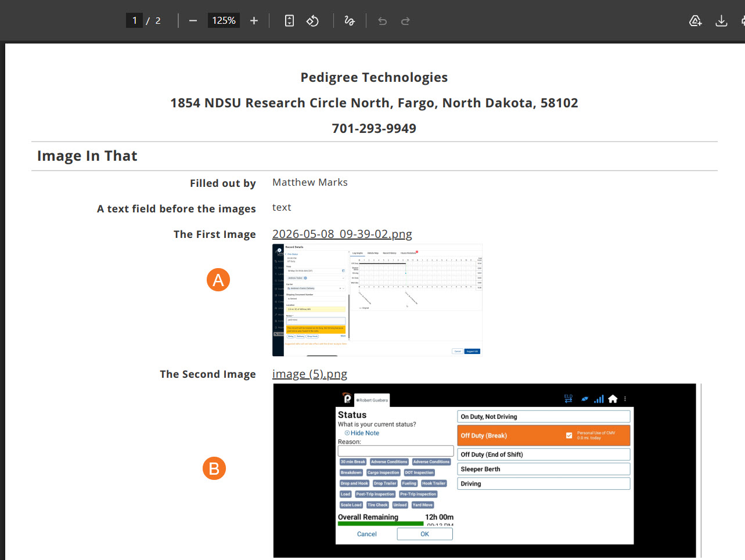Activate the draw annotation tool

click(350, 21)
